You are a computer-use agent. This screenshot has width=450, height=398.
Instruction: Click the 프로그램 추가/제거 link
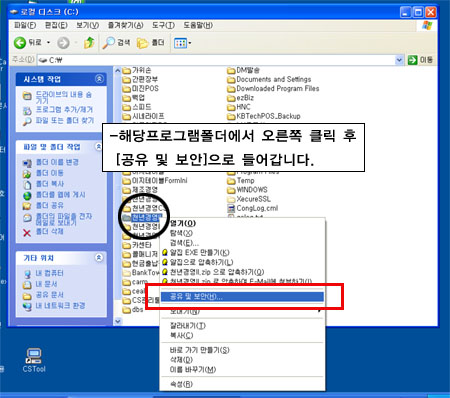[x=64, y=109]
